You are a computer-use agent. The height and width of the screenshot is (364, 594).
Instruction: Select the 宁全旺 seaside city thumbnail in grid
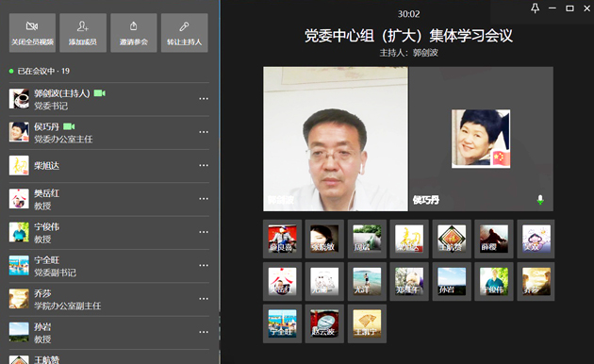pyautogui.click(x=283, y=323)
